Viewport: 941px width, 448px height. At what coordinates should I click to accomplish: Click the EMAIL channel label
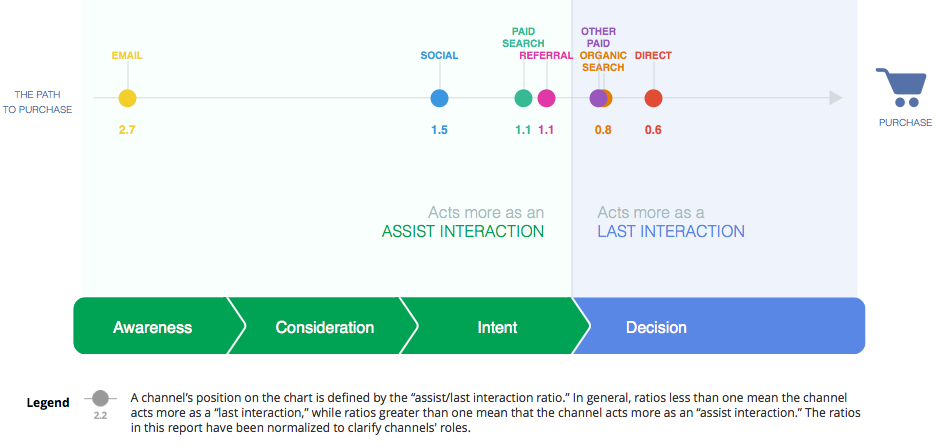(x=127, y=56)
